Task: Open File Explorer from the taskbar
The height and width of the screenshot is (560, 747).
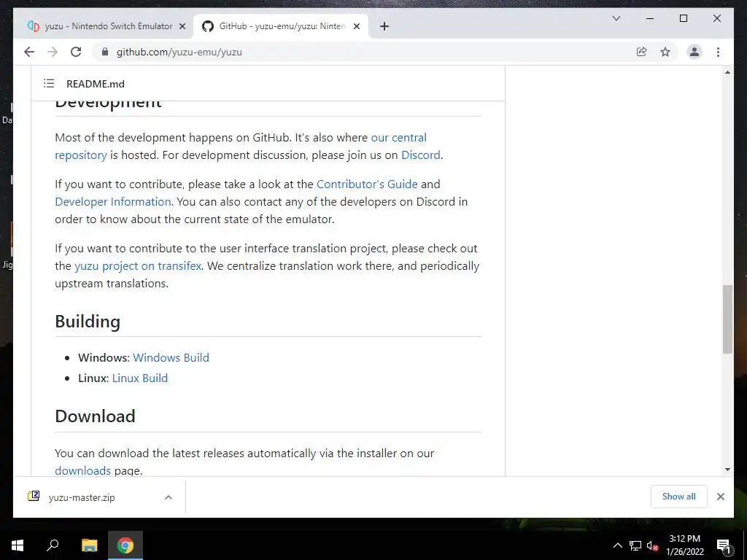Action: point(89,545)
